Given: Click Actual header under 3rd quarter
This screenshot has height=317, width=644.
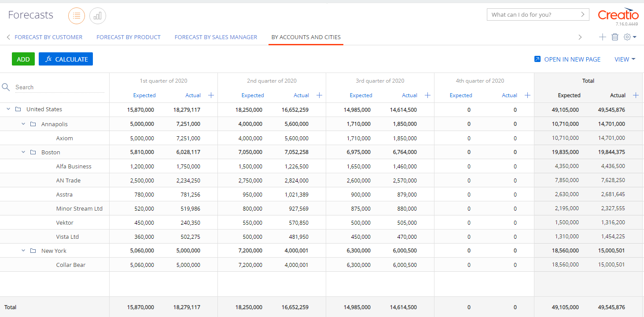Looking at the screenshot, I should point(409,95).
